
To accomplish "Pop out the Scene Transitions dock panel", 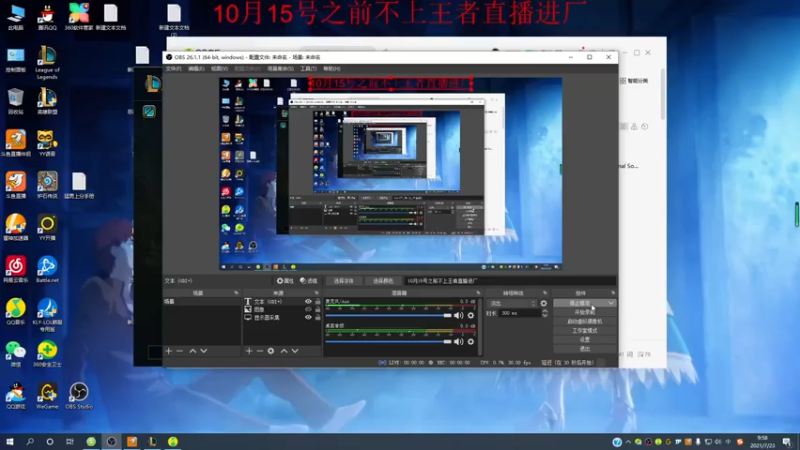I will click(545, 293).
